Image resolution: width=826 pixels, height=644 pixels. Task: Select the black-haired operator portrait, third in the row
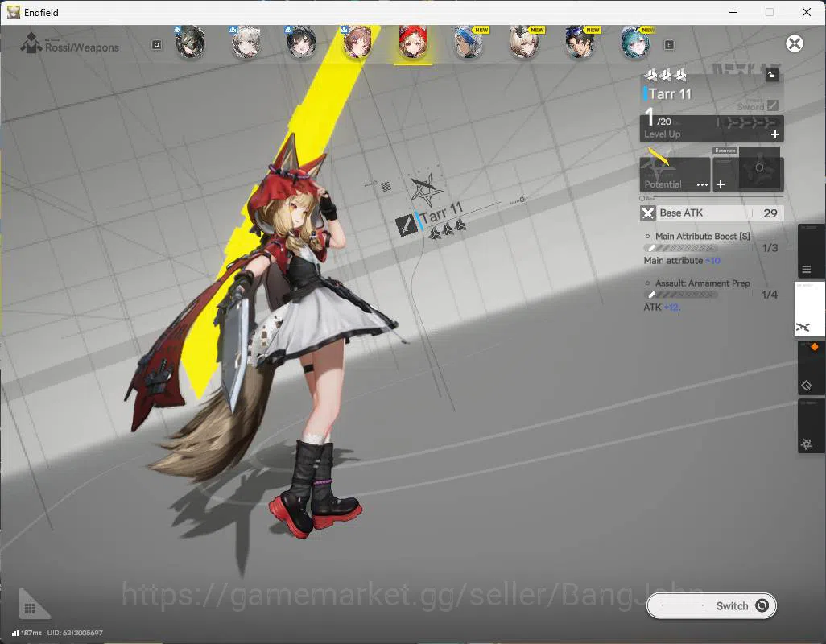tap(301, 42)
